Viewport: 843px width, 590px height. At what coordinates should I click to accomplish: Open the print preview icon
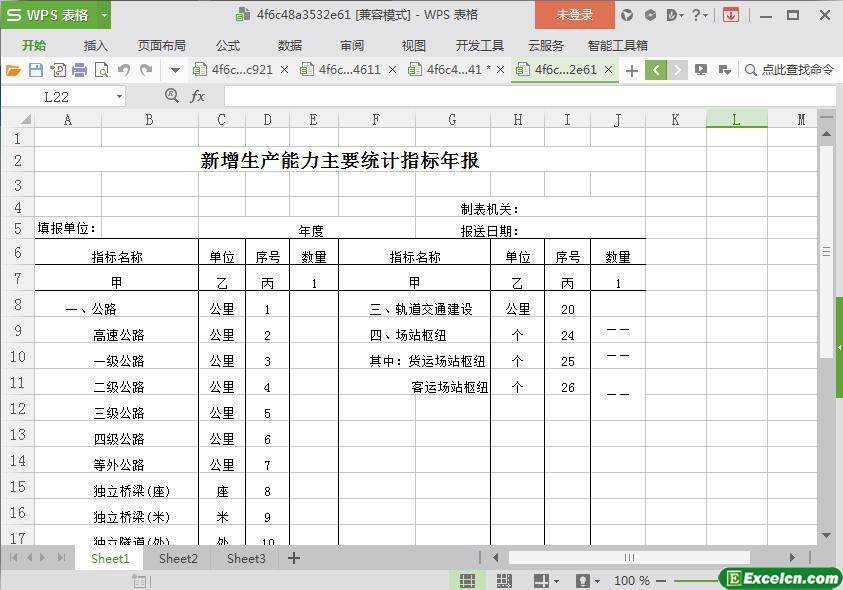(101, 70)
